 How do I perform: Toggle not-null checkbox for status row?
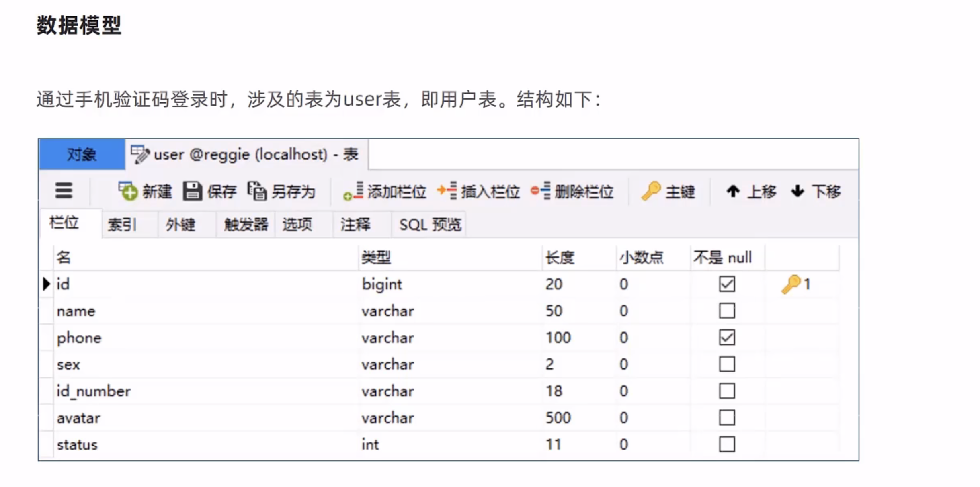(x=727, y=444)
